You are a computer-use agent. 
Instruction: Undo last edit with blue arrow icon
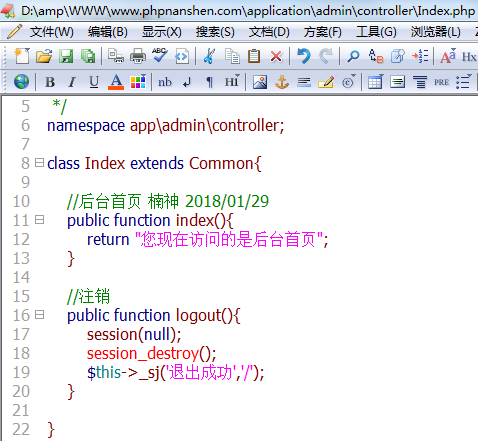304,56
